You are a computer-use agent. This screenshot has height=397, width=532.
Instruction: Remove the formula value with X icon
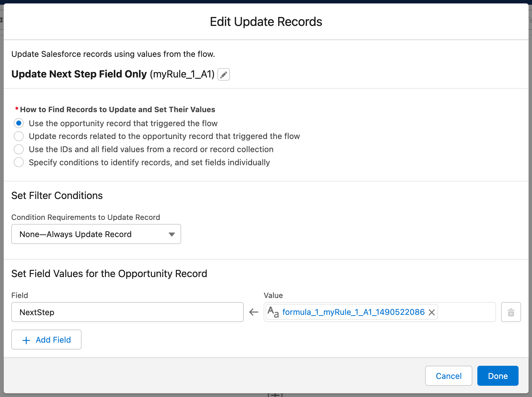coord(432,312)
